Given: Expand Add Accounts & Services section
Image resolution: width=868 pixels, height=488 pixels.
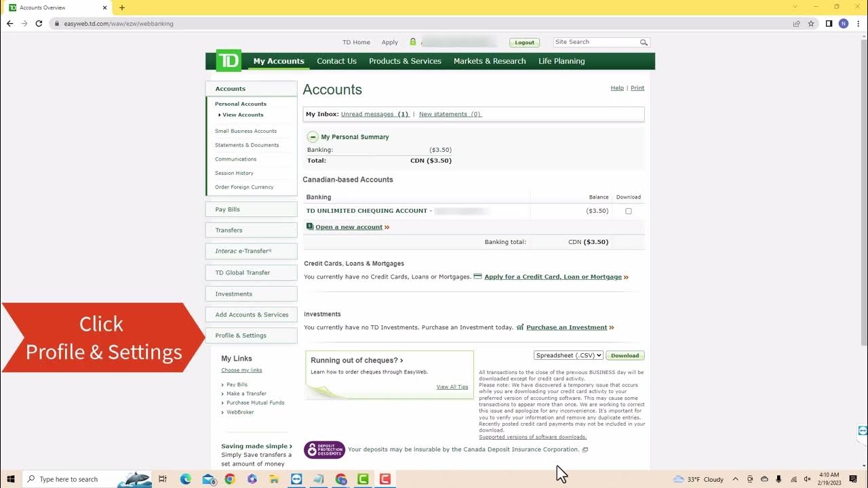Looking at the screenshot, I should click(251, 314).
